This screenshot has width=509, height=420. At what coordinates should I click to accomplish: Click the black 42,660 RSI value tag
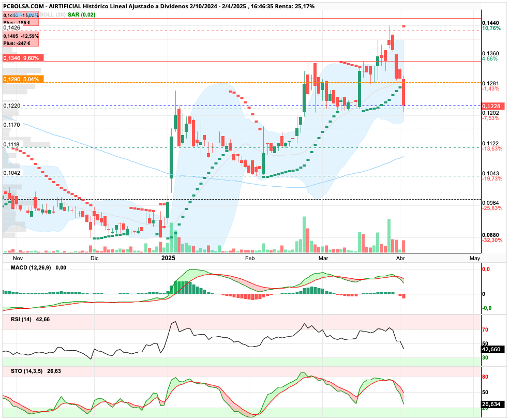click(493, 349)
